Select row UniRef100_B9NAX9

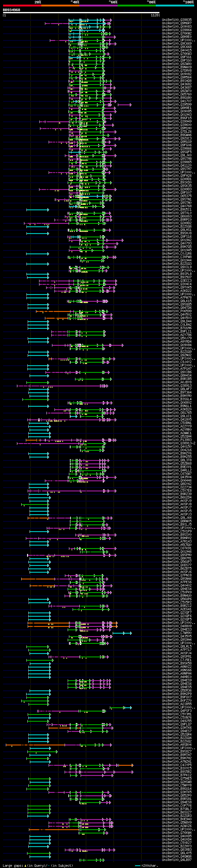(177, 67)
